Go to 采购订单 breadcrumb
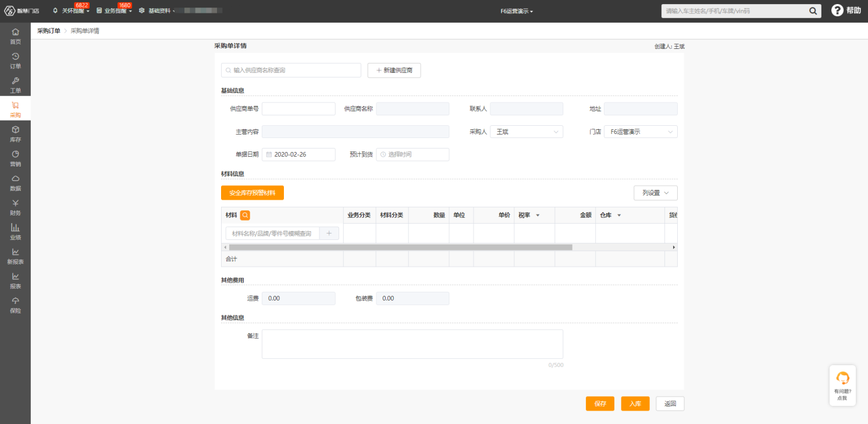 point(49,31)
